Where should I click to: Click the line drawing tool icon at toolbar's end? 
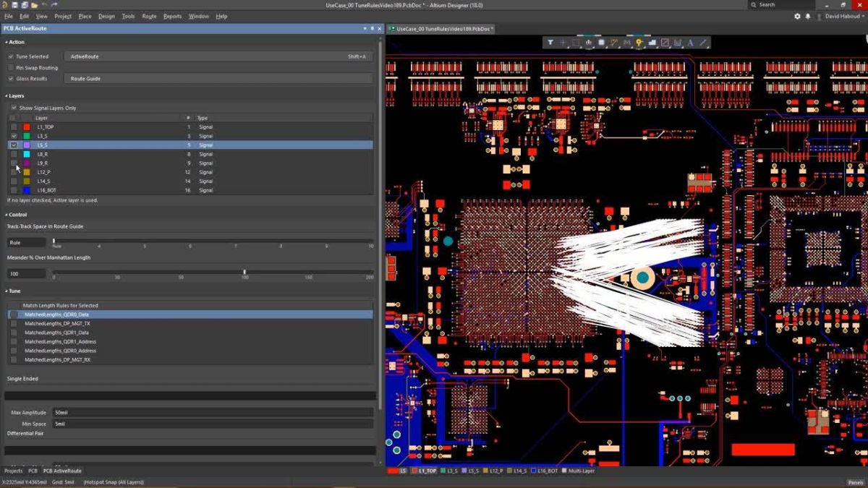point(702,42)
